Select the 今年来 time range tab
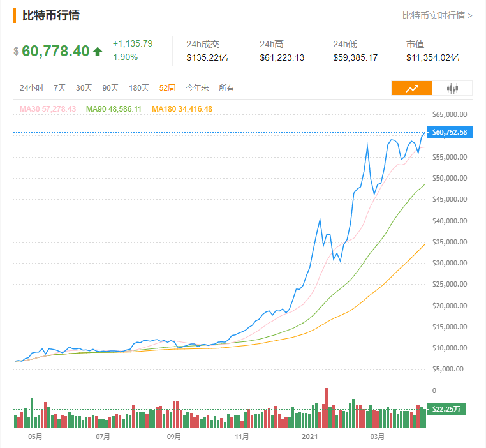 pos(197,88)
